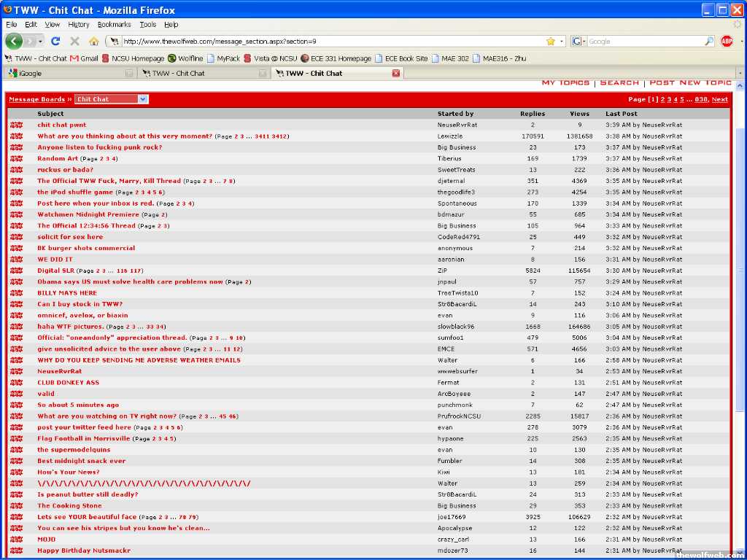
Task: Expand the Chit Chat section dropdown
Action: [x=142, y=99]
